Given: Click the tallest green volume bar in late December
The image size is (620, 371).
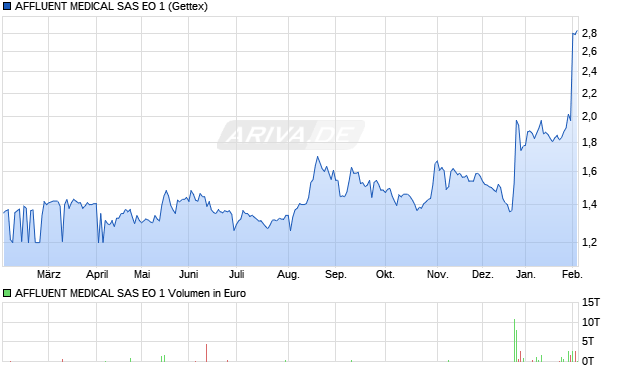Looking at the screenshot, I should point(514,340).
